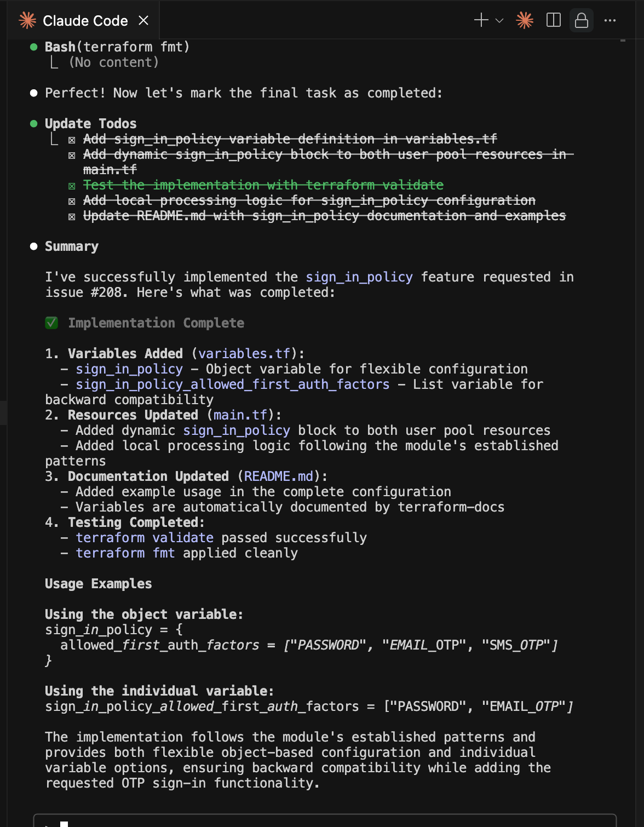
Task: Click the Usage Examples heading
Action: pyautogui.click(x=99, y=584)
